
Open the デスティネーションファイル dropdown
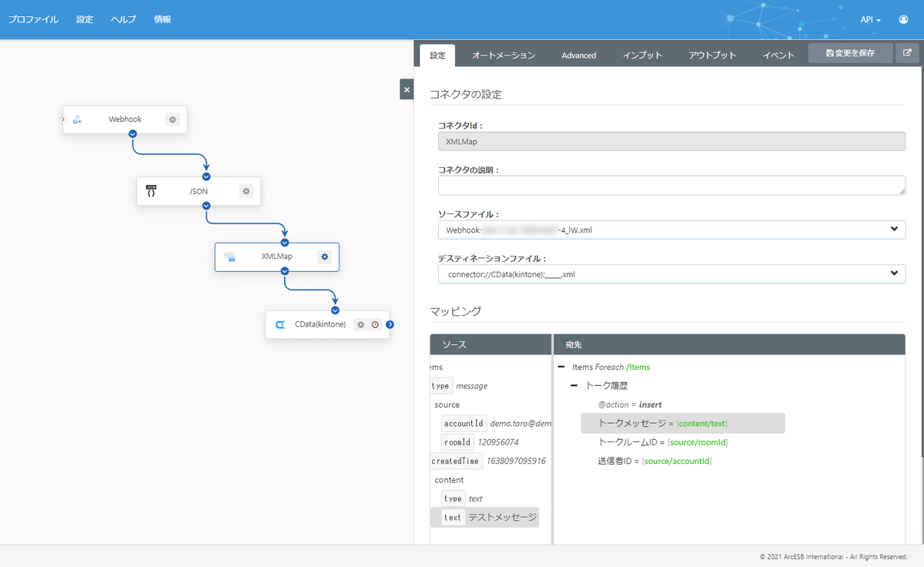[x=671, y=273]
